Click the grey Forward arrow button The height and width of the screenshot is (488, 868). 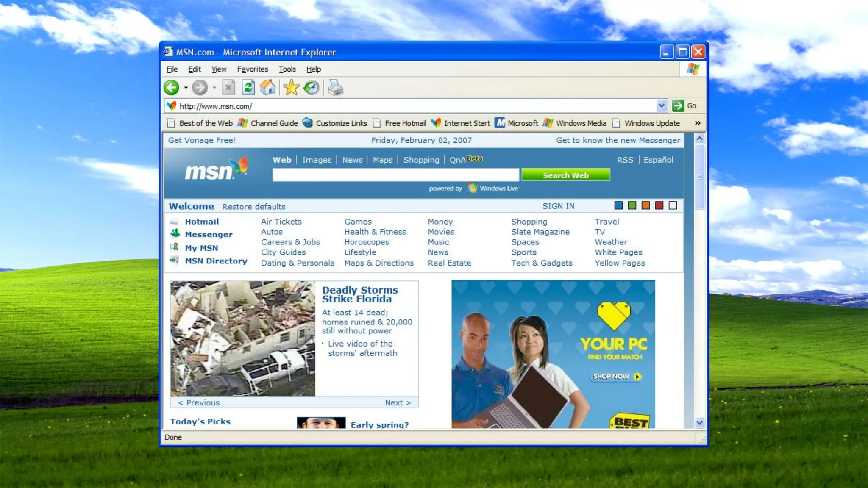pyautogui.click(x=200, y=88)
